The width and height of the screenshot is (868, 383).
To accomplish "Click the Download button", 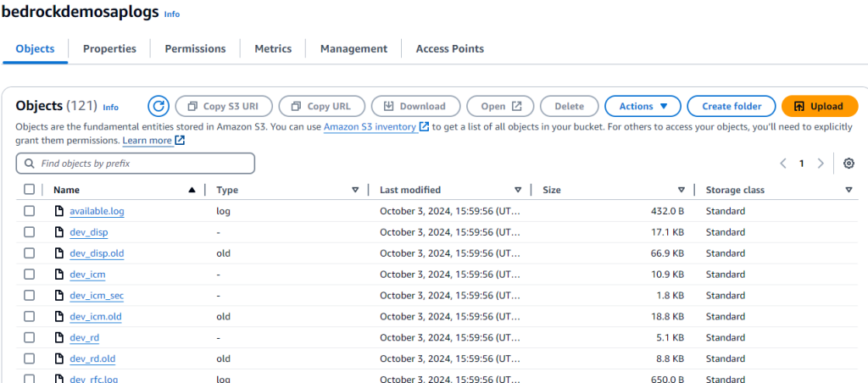I will (415, 106).
